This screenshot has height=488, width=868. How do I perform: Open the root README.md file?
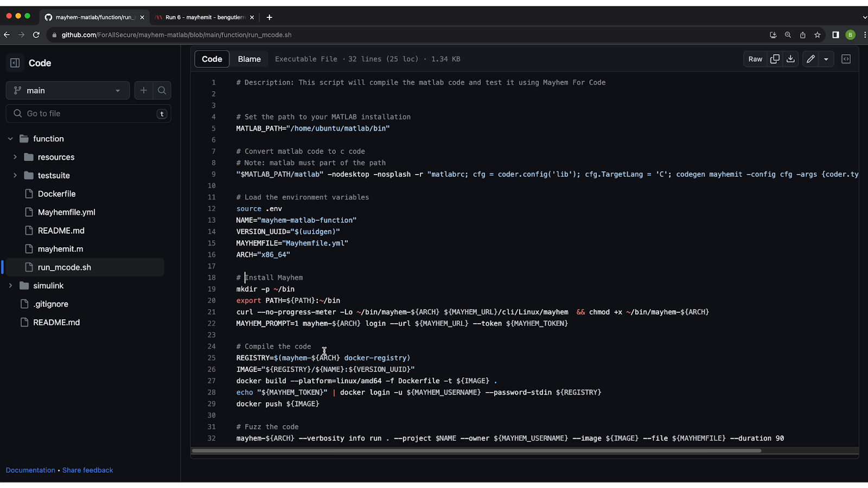pos(56,323)
